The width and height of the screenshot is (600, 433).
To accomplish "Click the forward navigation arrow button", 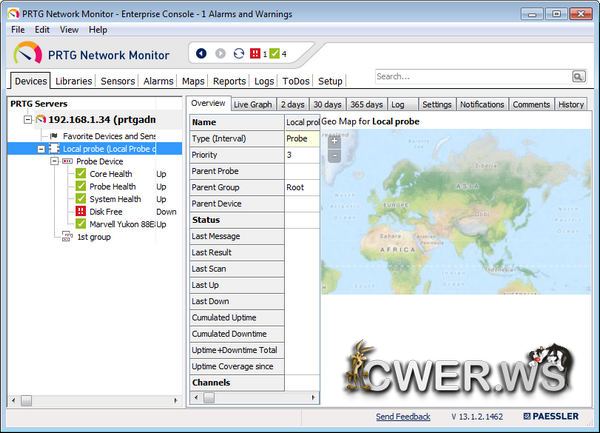I will click(x=219, y=54).
